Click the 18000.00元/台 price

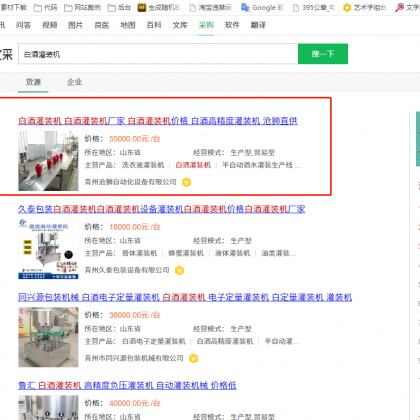click(135, 227)
